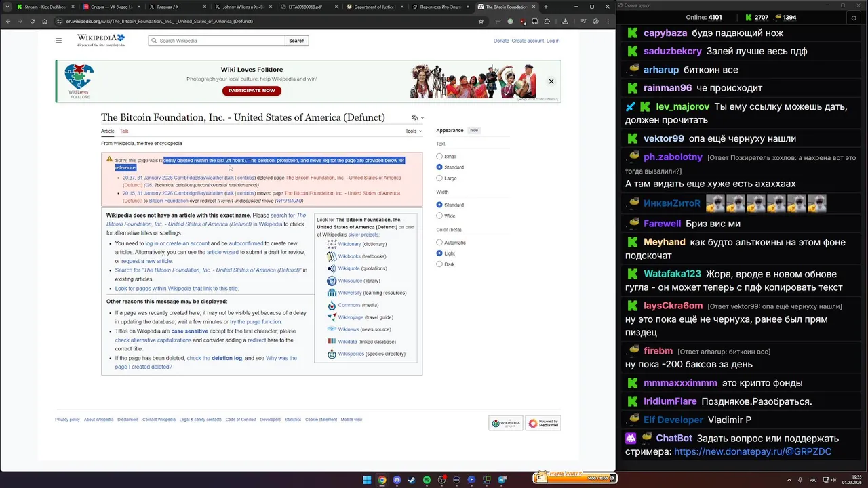
Task: Open Wikinews news source icon
Action: pos(332,329)
